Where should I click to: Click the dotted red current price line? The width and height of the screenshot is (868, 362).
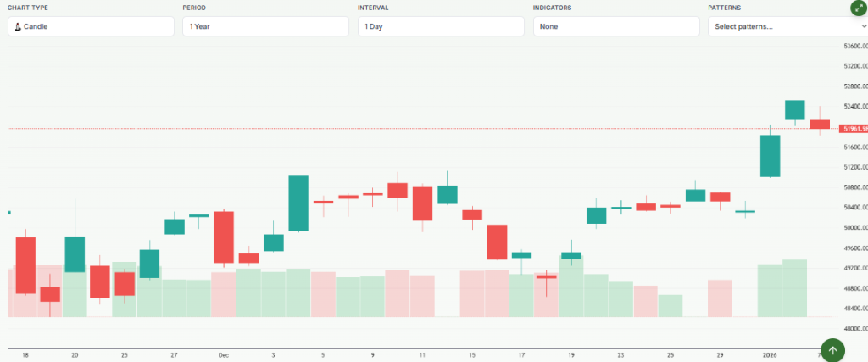(424, 129)
